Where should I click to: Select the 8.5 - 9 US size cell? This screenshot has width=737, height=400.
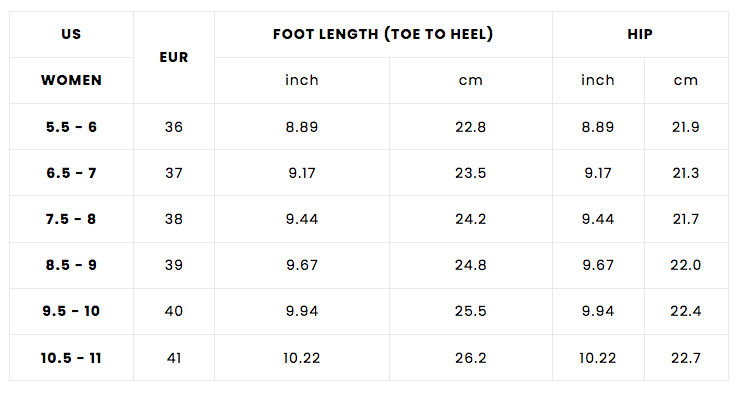click(71, 265)
